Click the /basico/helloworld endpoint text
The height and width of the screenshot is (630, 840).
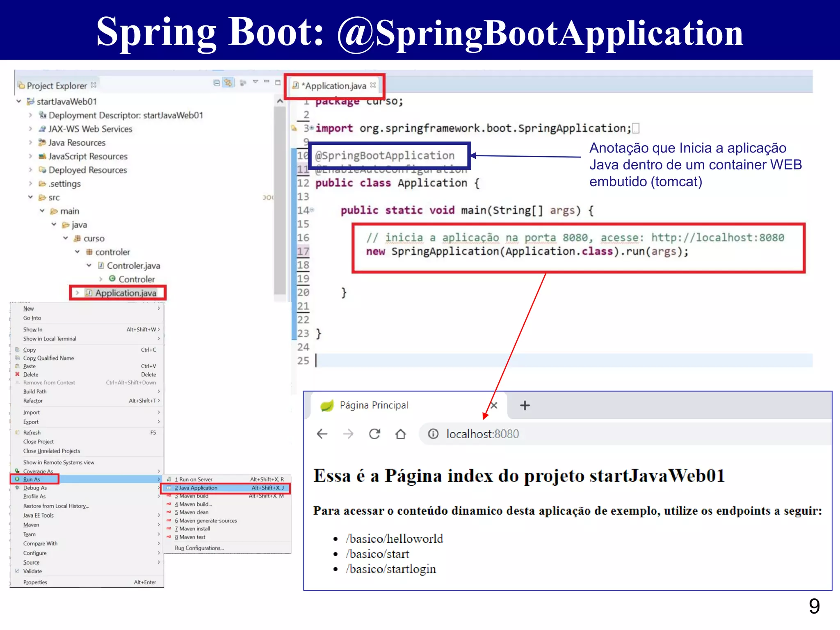(x=394, y=539)
